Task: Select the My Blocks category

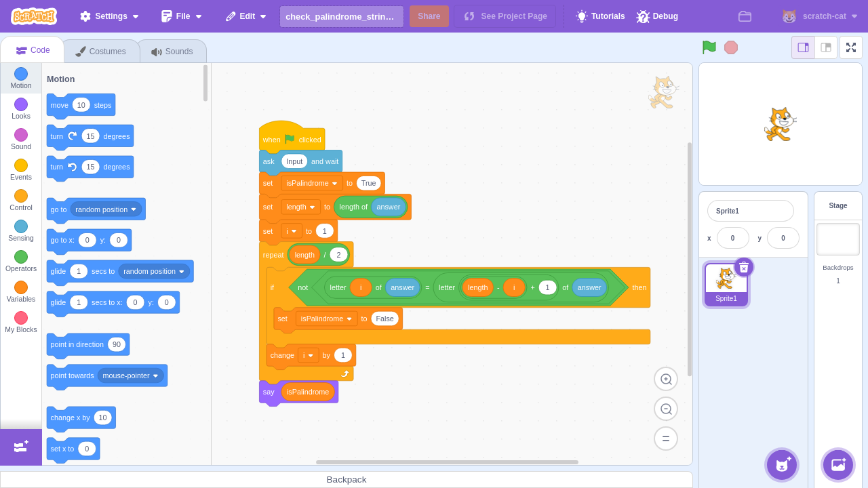Action: [21, 322]
